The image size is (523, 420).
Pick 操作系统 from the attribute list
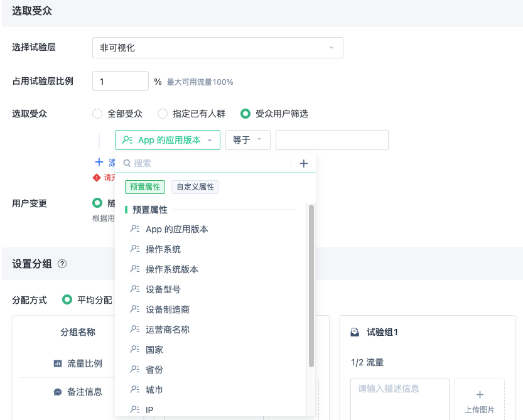163,249
